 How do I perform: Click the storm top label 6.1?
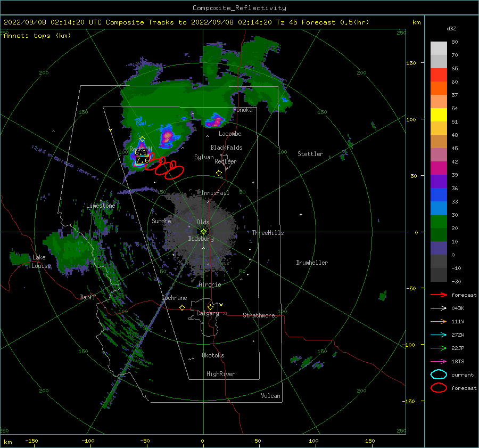click(x=141, y=152)
